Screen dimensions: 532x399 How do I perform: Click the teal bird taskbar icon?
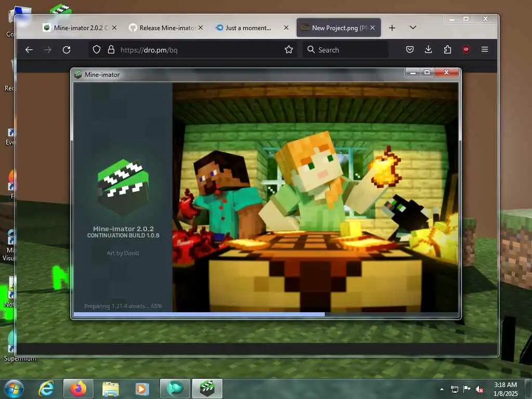[175, 389]
